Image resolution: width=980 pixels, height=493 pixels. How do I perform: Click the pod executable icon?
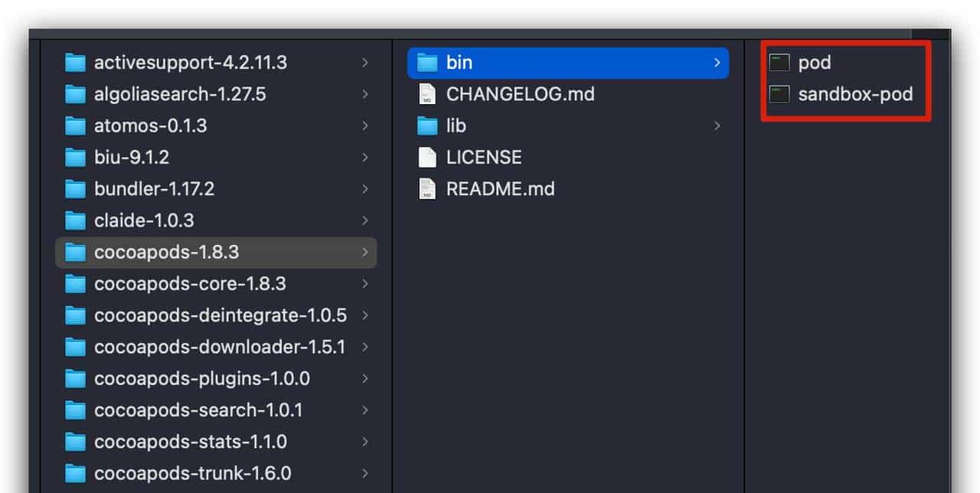tap(779, 62)
